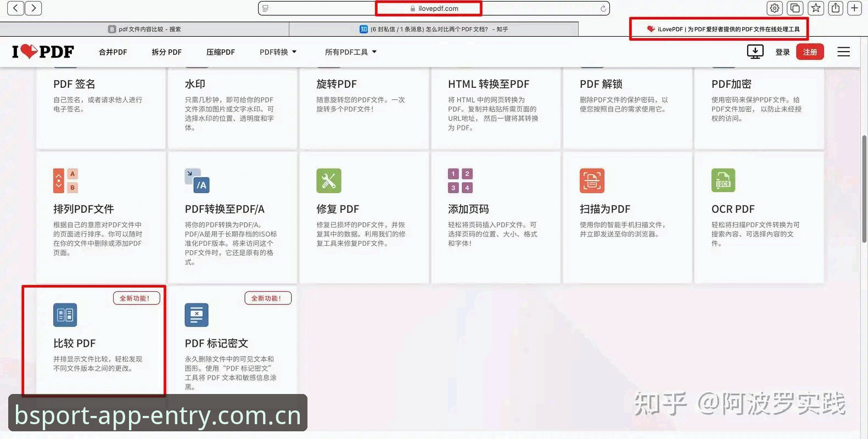Viewport: 868px width, 439px height.
Task: Click the PDF转换至PDF/A title text
Action: pyautogui.click(x=225, y=209)
